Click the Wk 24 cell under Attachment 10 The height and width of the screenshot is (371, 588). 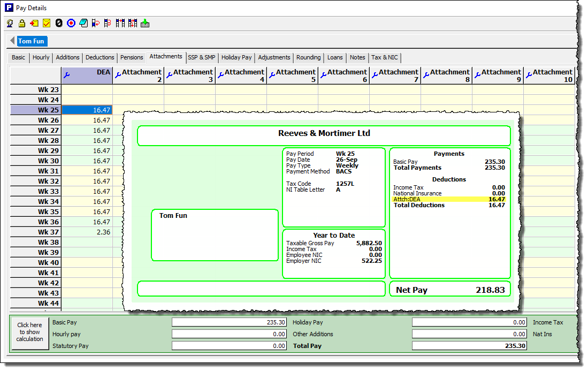coord(549,100)
